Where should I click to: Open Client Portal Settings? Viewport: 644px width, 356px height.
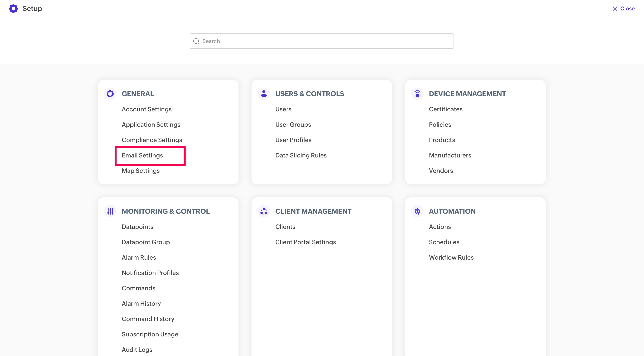[x=305, y=242]
